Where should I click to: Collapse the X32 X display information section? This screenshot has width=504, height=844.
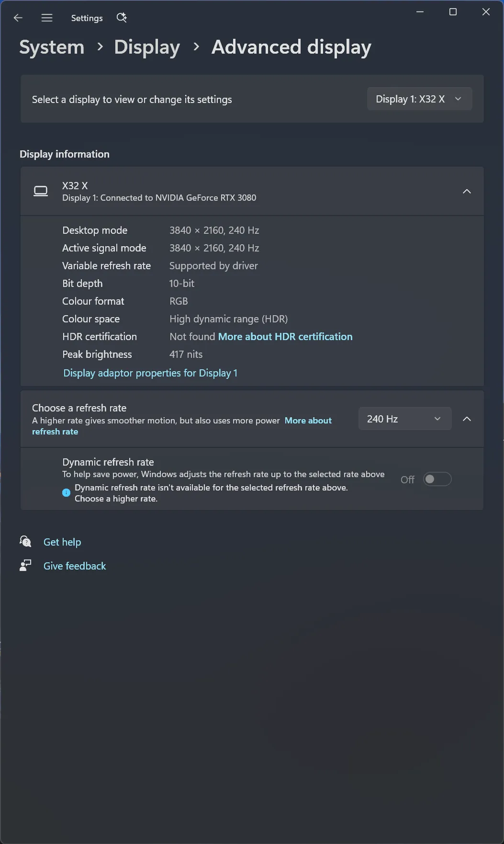pyautogui.click(x=467, y=192)
